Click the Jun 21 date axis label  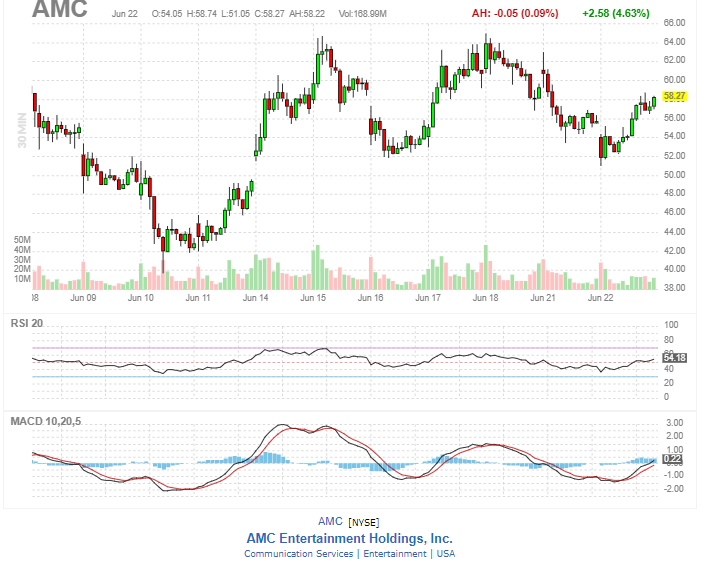click(543, 298)
